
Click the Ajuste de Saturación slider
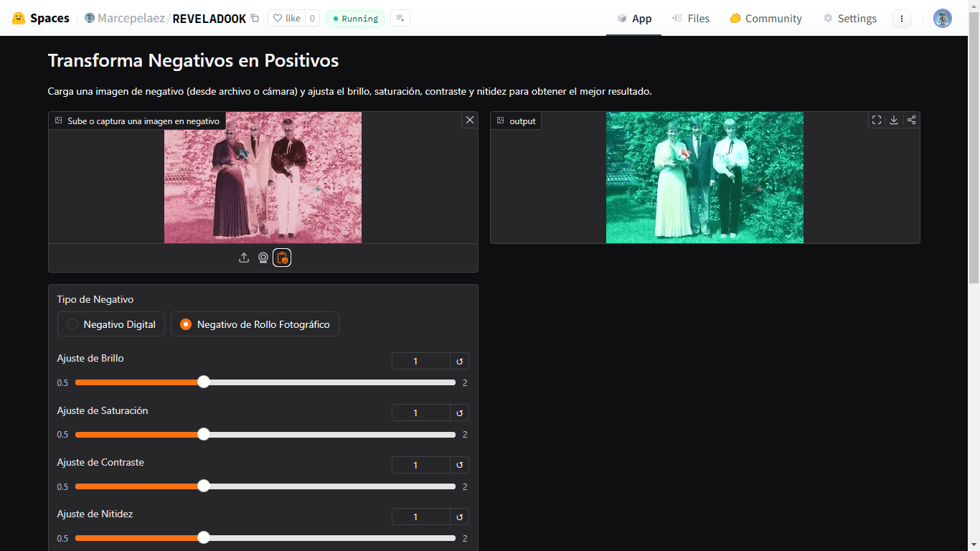[265, 434]
